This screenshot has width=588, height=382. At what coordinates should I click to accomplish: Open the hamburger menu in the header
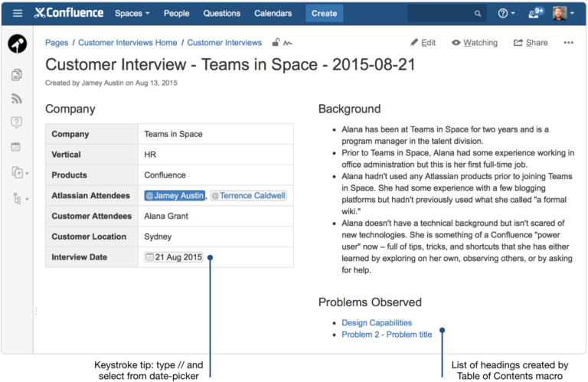(x=18, y=14)
